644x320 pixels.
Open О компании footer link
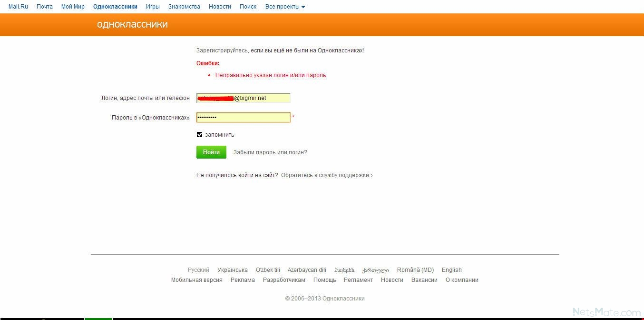[x=462, y=280]
